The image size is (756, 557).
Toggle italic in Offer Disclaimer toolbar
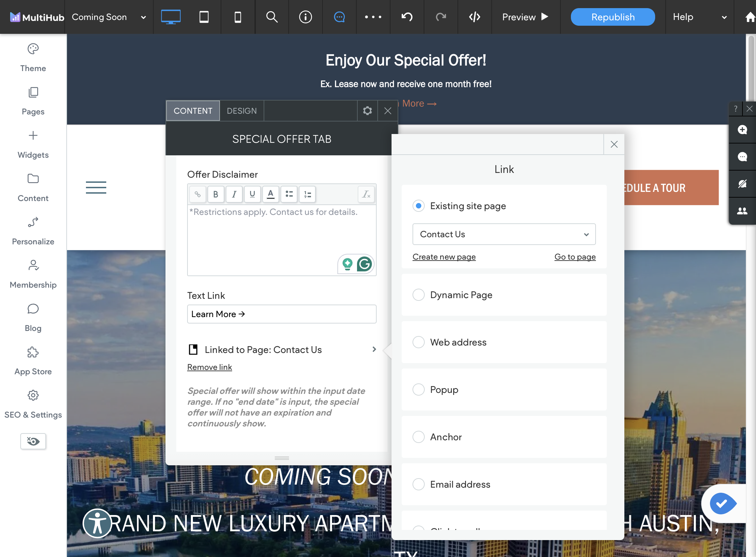[x=234, y=194]
